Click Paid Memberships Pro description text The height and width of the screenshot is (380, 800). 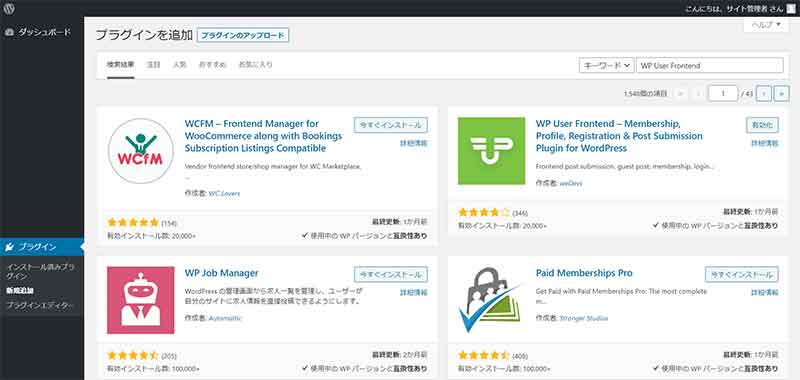coord(621,296)
